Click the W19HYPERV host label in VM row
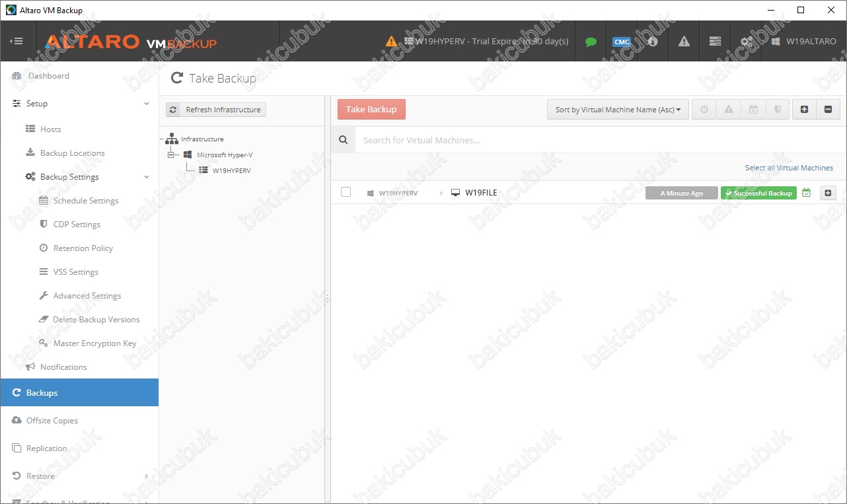Screen dimensions: 847x504 [398, 194]
